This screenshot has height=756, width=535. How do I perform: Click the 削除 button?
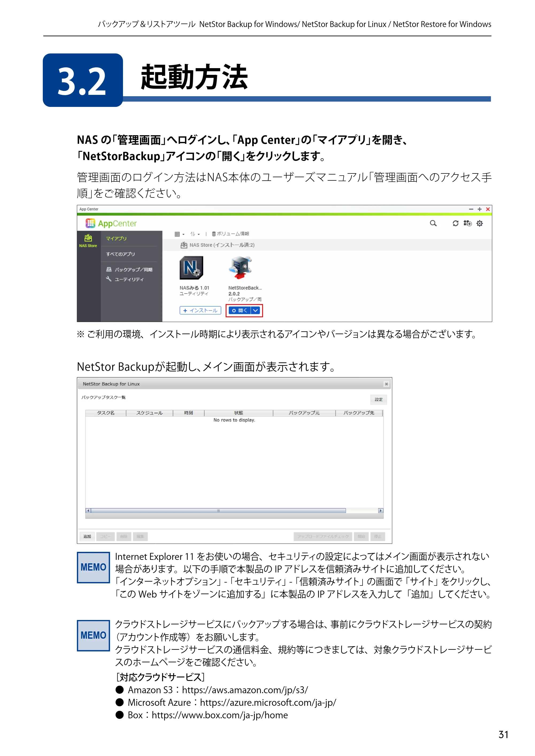click(124, 536)
